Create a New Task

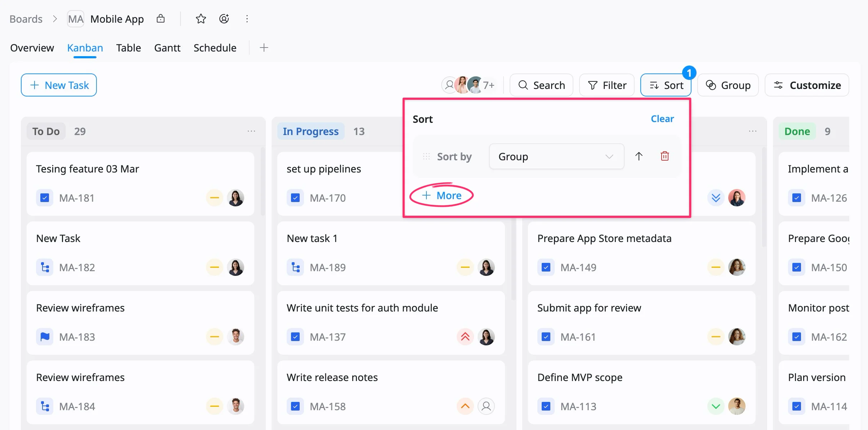pos(59,85)
